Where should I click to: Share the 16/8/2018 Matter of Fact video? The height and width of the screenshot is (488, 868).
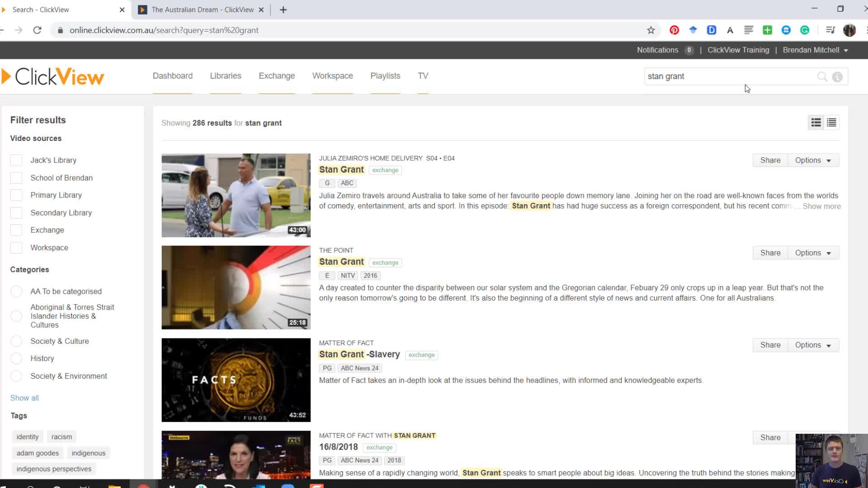(770, 438)
